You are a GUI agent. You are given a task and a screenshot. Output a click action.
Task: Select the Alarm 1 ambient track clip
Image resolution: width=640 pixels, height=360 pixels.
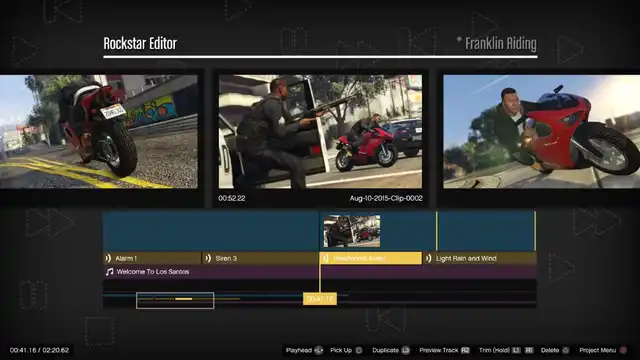pyautogui.click(x=152, y=258)
